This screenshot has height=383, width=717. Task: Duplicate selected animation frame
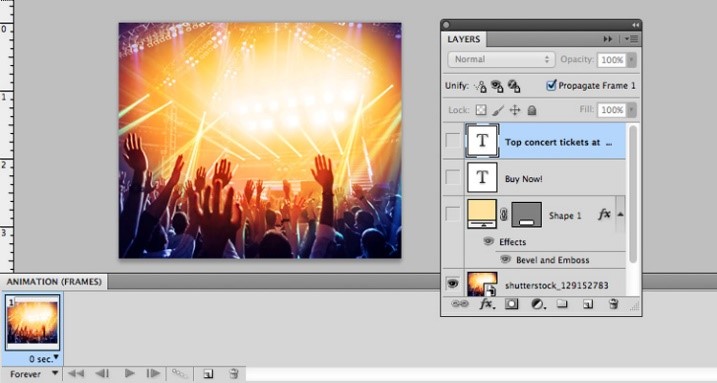click(x=208, y=374)
